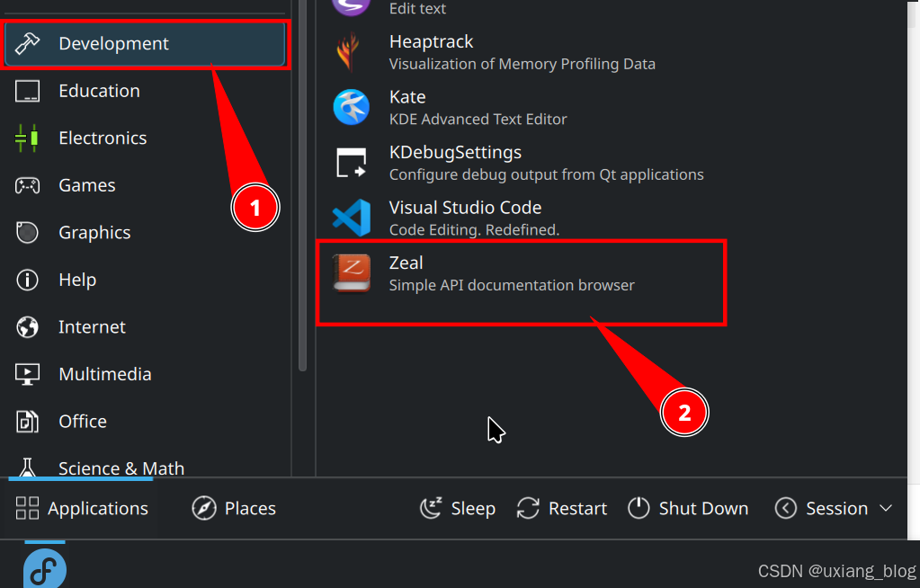Click the Sleep moon icon
This screenshot has height=588, width=920.
point(432,508)
